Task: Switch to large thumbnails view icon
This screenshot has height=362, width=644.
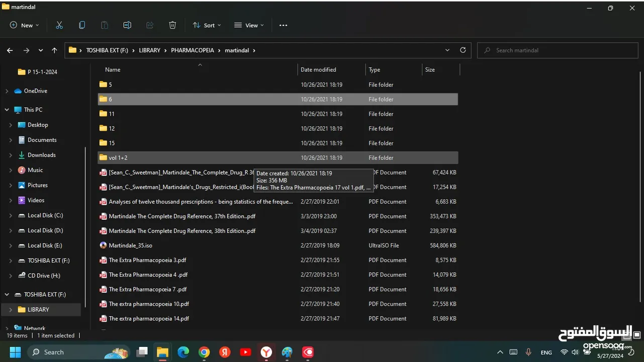Action: click(x=637, y=335)
